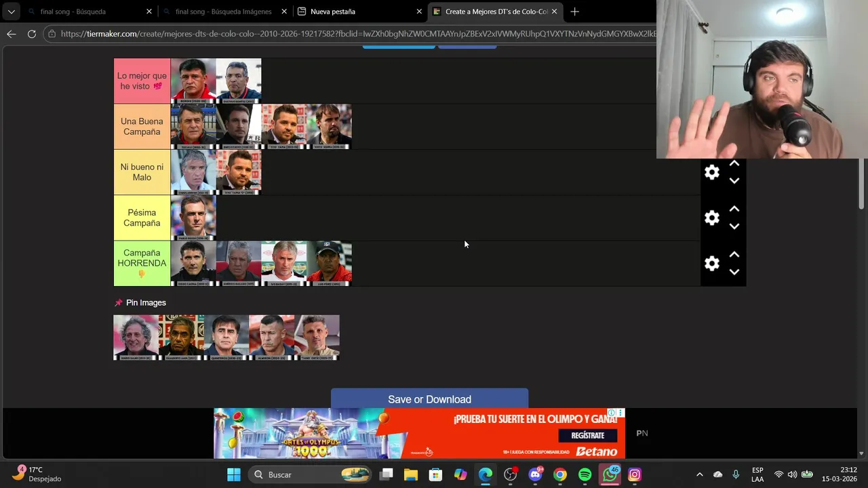Pick the Almirón unranked image
Viewport: 868px width, 488px height.
[271, 338]
